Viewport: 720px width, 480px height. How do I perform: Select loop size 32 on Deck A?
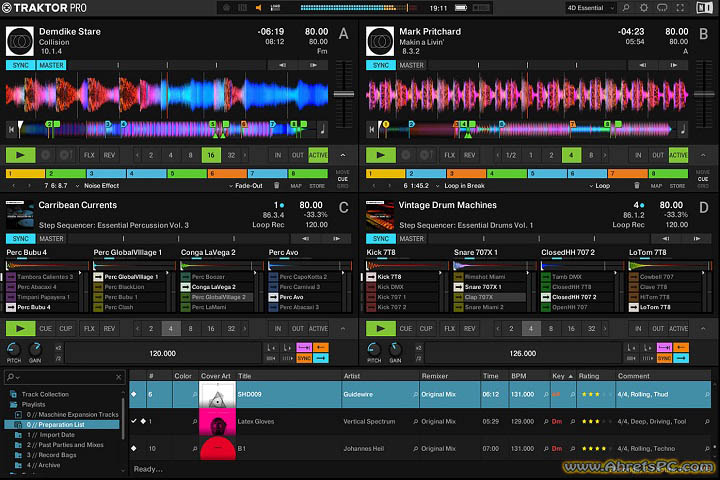[231, 155]
